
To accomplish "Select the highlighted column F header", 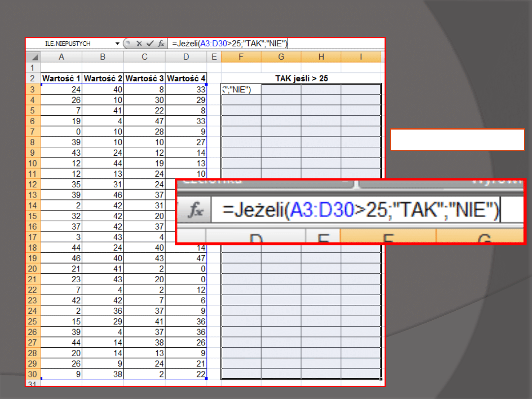I will (x=241, y=57).
